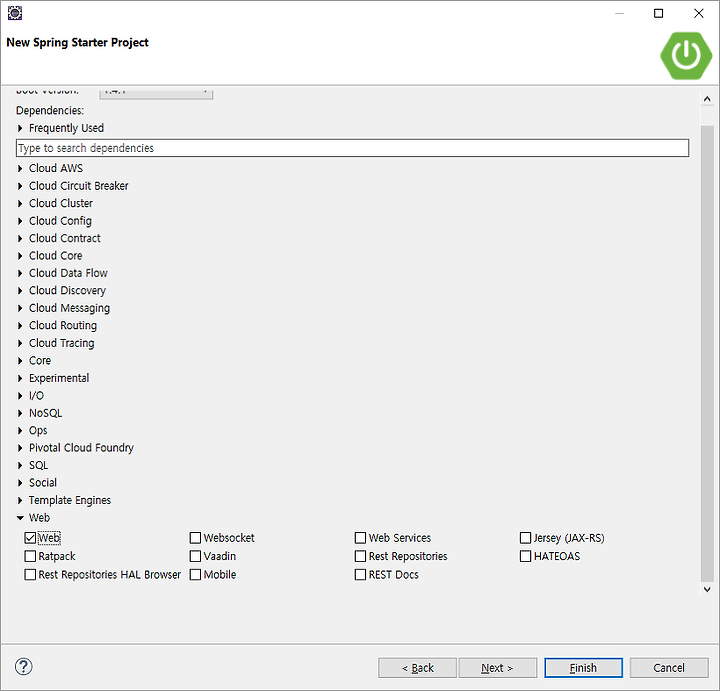Image resolution: width=720 pixels, height=691 pixels.
Task: Expand the Cloud AWS category
Action: pyautogui.click(x=20, y=169)
